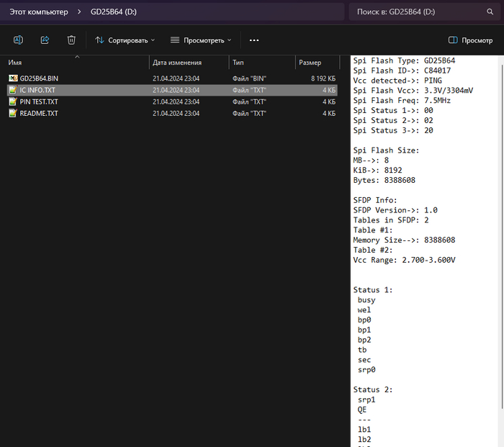Expand the breadcrumb chevron after 'Этот компьютер'
Viewport: 504px width, 447px height.
(79, 12)
